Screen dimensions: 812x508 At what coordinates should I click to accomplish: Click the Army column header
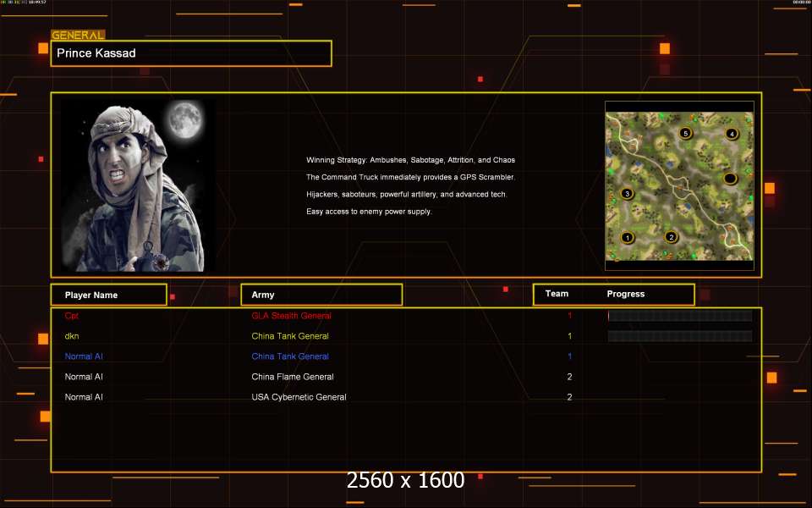point(321,295)
